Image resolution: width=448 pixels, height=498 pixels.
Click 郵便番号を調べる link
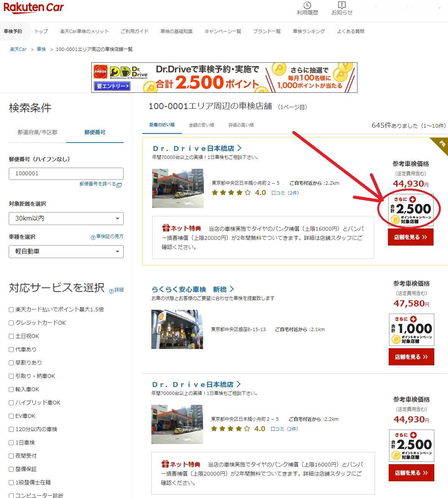(98, 184)
